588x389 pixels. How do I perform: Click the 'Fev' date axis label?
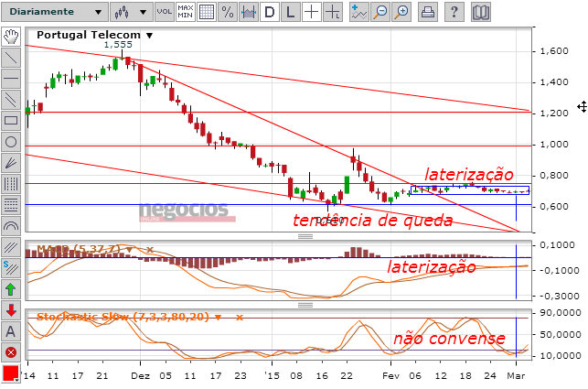[390, 376]
